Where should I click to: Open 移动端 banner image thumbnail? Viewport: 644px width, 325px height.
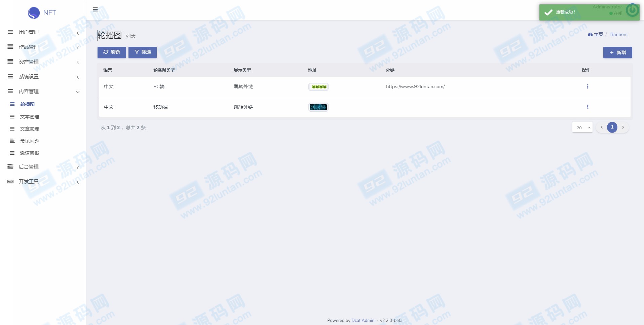pos(318,107)
